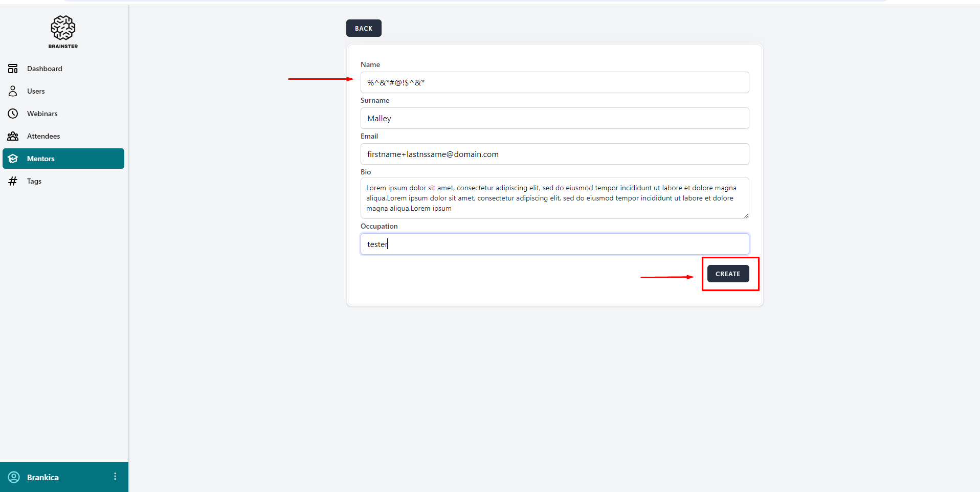Image resolution: width=980 pixels, height=492 pixels.
Task: Click the Brankica profile avatar icon
Action: (14, 477)
